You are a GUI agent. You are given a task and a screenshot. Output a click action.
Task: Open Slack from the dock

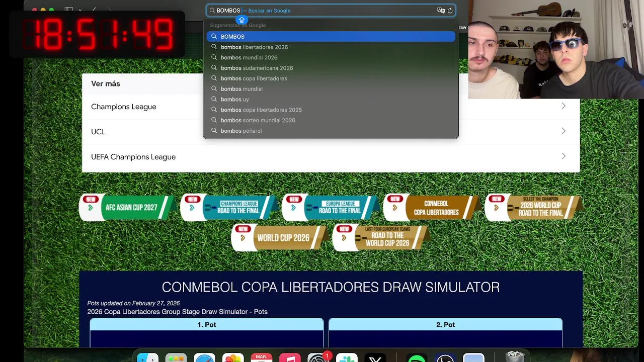coord(347,358)
